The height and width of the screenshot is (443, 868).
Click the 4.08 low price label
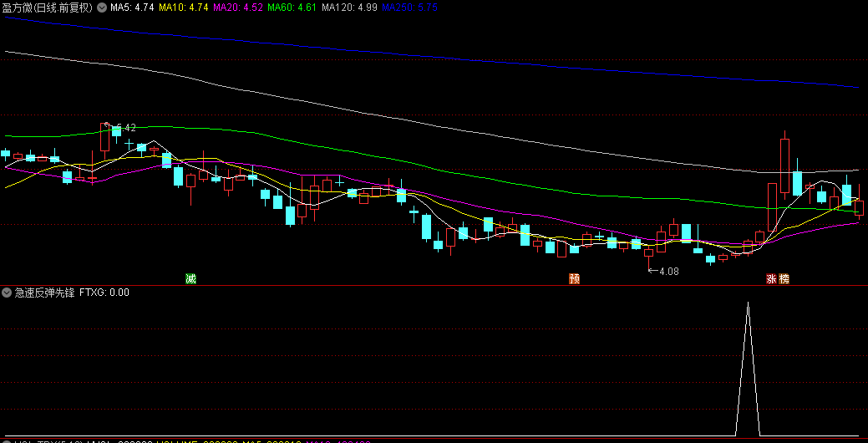click(668, 272)
